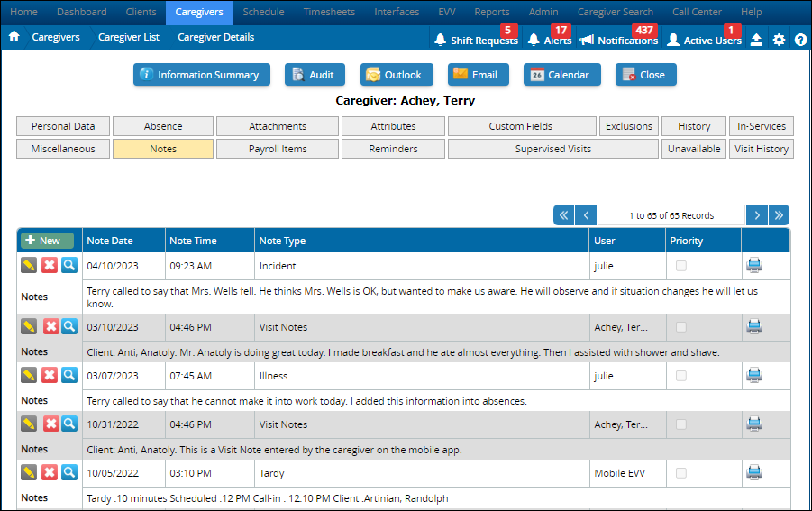Switch to the Visit History tab
Viewport: 812px width, 511px height.
click(762, 149)
